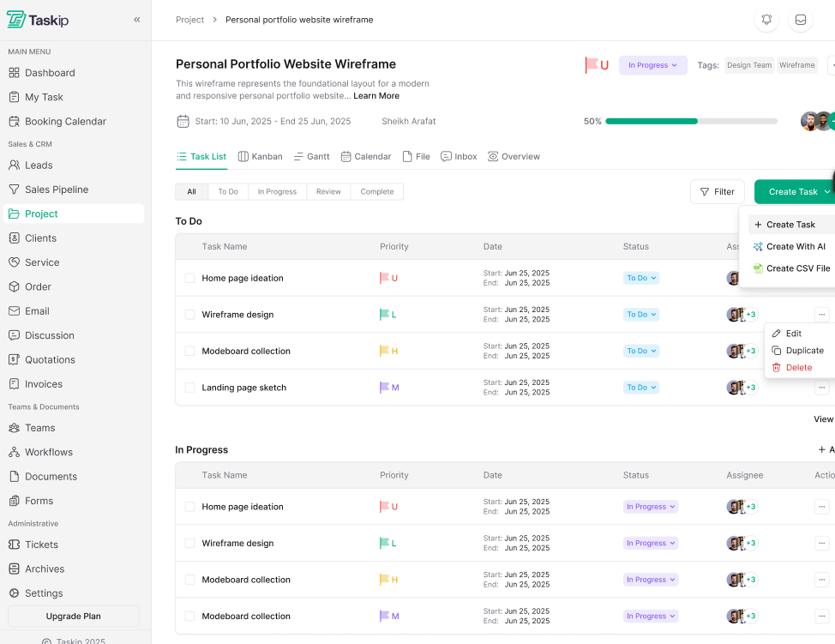835x644 pixels.
Task: Select the In Progress Wireframe design checkbox
Action: point(189,544)
